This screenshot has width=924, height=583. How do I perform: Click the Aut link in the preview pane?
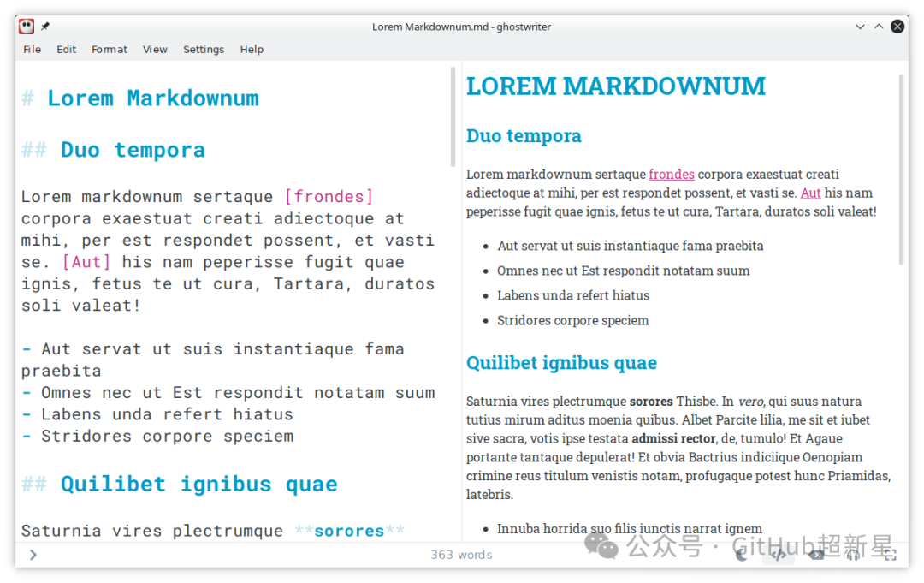click(810, 193)
